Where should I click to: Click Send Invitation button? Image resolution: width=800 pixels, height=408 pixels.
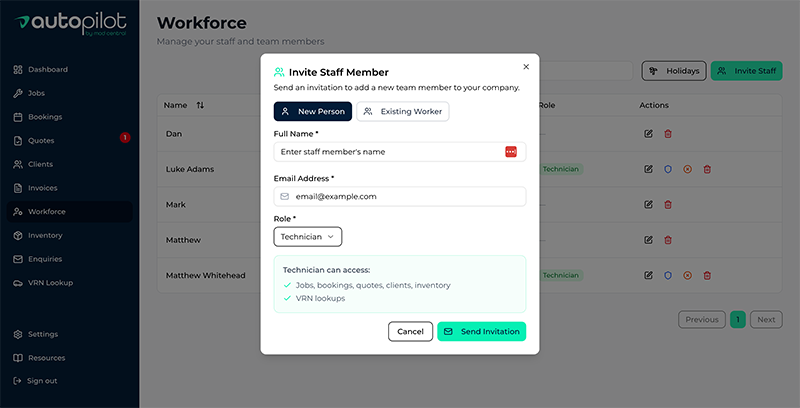tap(482, 332)
